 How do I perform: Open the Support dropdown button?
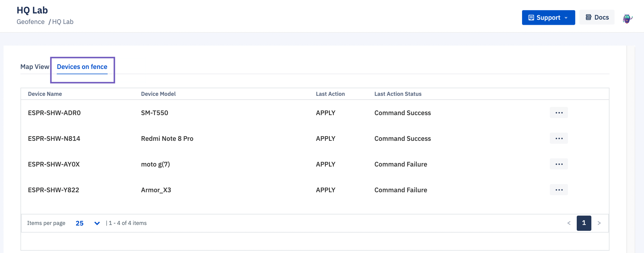[x=548, y=18]
